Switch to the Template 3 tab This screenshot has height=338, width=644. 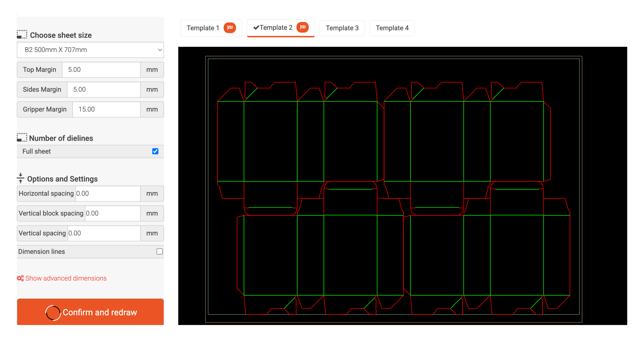pos(342,28)
